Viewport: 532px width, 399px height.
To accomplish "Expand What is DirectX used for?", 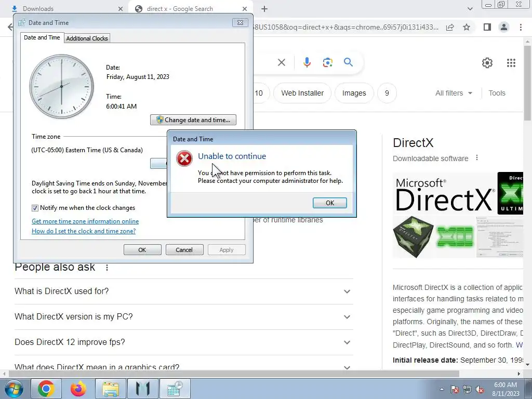I will click(183, 291).
